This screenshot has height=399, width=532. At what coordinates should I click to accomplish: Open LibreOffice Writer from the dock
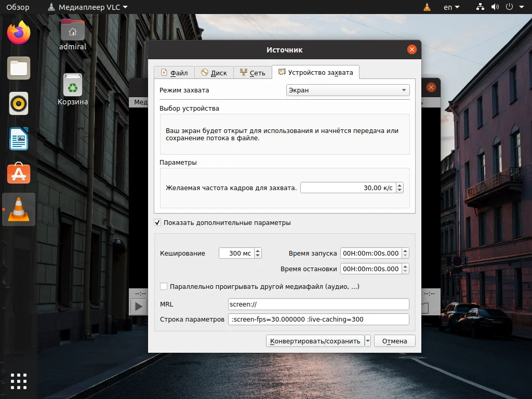pyautogui.click(x=19, y=139)
